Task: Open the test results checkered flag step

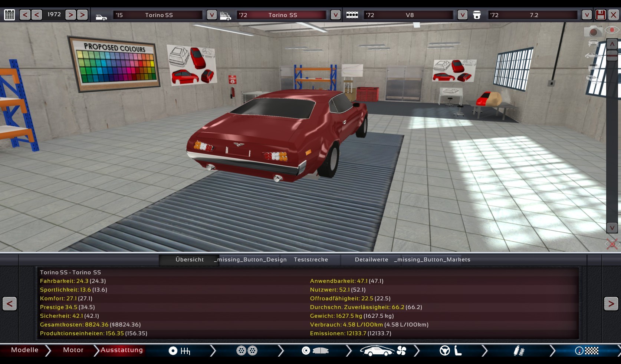Action: 586,351
